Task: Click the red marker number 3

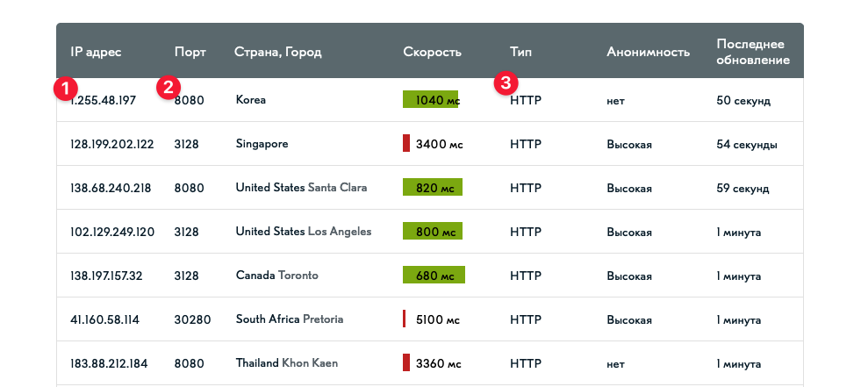Action: [506, 83]
